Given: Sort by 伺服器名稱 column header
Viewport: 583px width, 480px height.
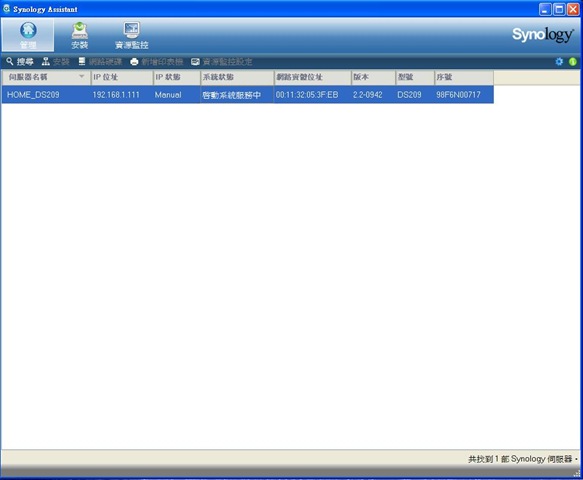Looking at the screenshot, I should (x=46, y=77).
